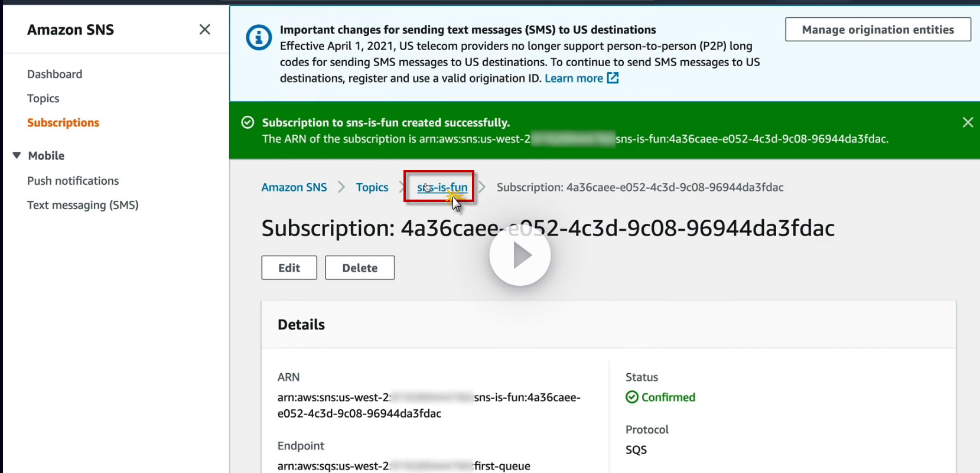This screenshot has height=473, width=980.
Task: Click the subscription ID page heading
Action: (548, 228)
